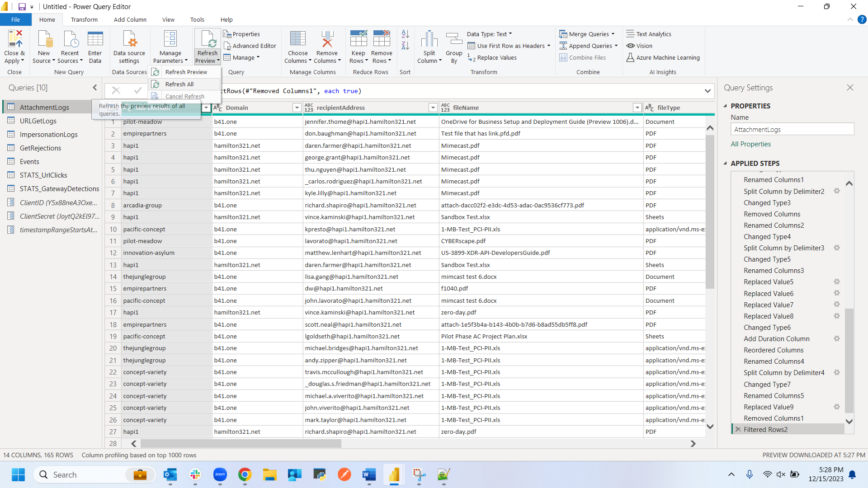868x488 pixels.
Task: Click the Group By icon
Action: [454, 39]
